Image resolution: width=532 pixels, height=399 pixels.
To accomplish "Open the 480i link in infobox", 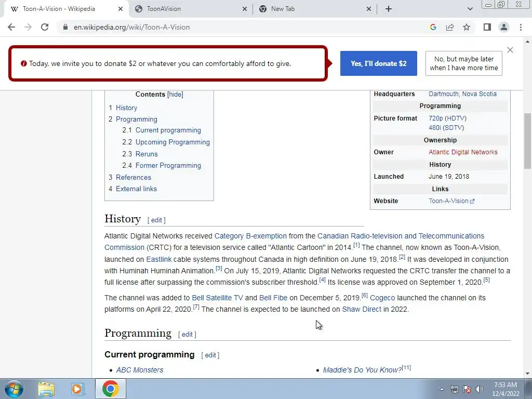I will pyautogui.click(x=435, y=128).
